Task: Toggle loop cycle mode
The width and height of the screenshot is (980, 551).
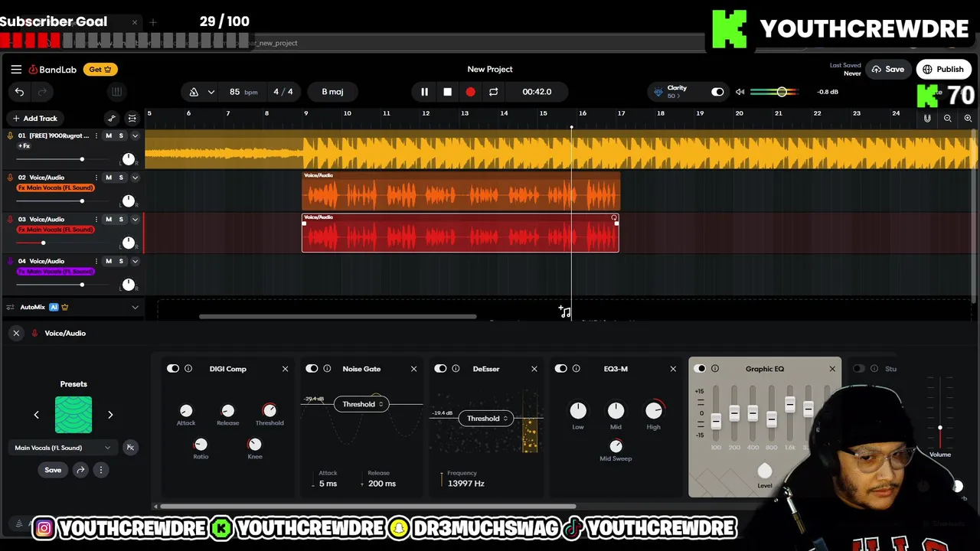Action: pyautogui.click(x=493, y=92)
